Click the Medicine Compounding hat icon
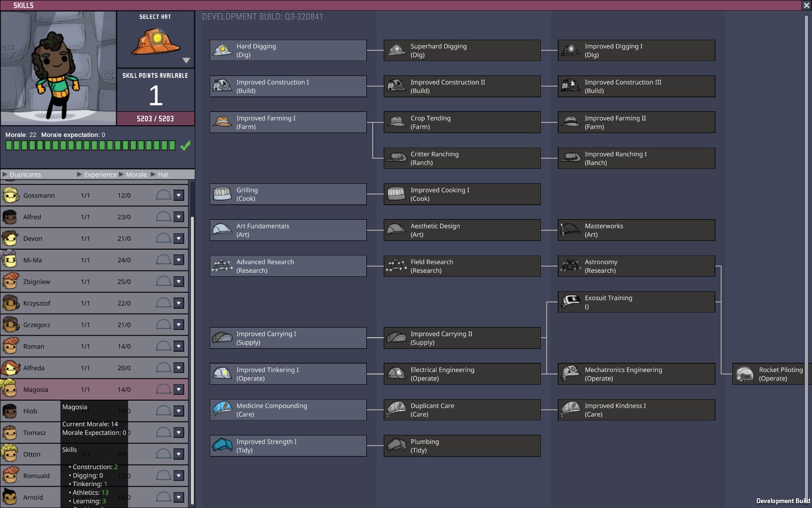812x508 pixels. pos(222,410)
